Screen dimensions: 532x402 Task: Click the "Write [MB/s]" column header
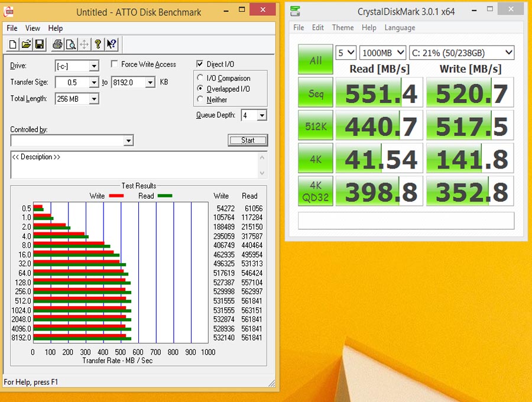point(471,69)
